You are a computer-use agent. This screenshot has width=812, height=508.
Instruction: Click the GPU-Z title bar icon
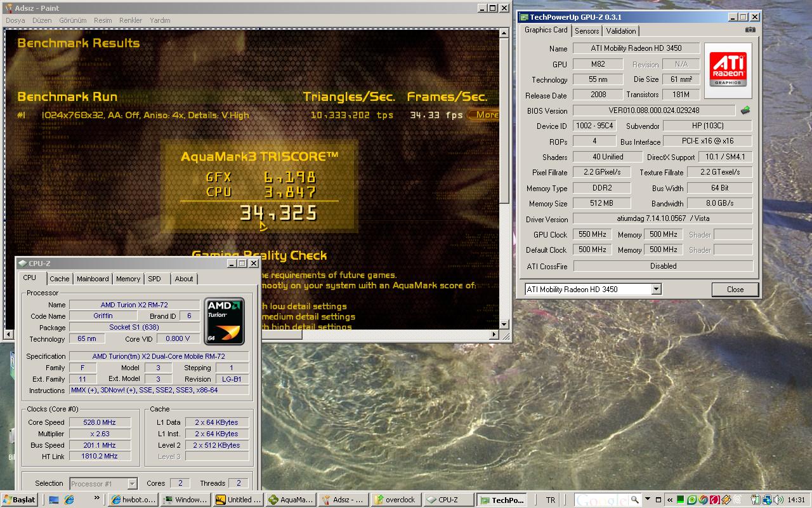tap(524, 17)
